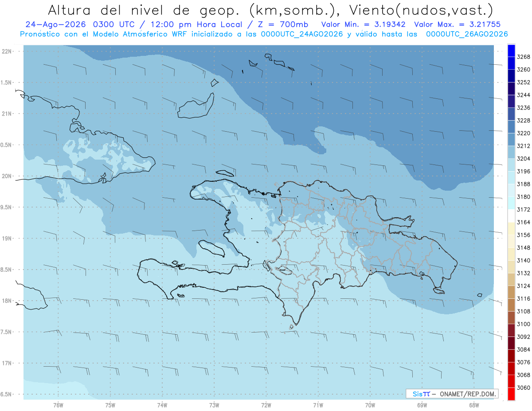Click the '0300 UTC' time text
This screenshot has width=532, height=411.
[115, 24]
